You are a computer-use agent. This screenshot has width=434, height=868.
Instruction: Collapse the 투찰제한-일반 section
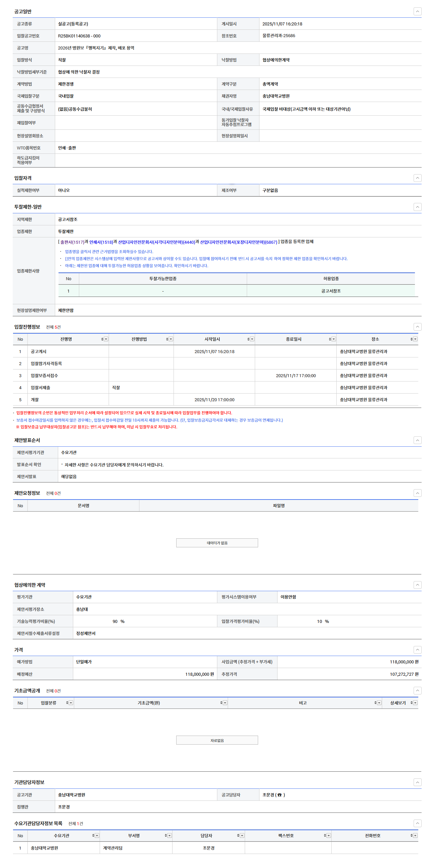[x=417, y=207]
